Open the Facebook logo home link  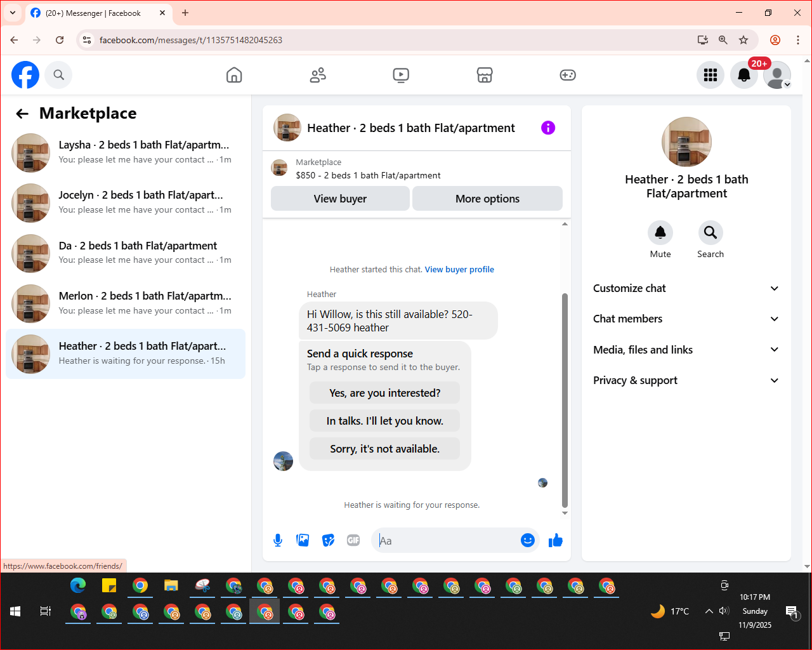(x=25, y=75)
